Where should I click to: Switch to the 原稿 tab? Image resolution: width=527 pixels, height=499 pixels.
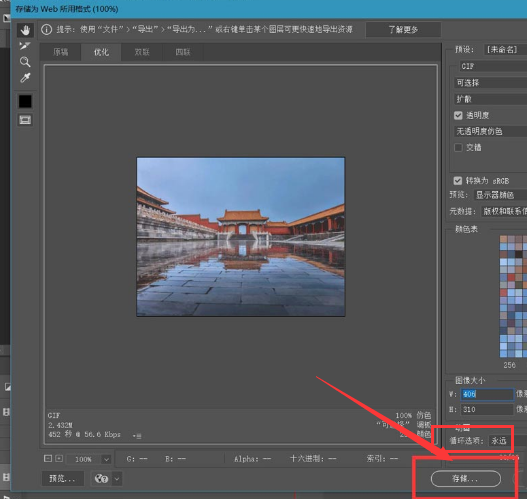pos(60,52)
